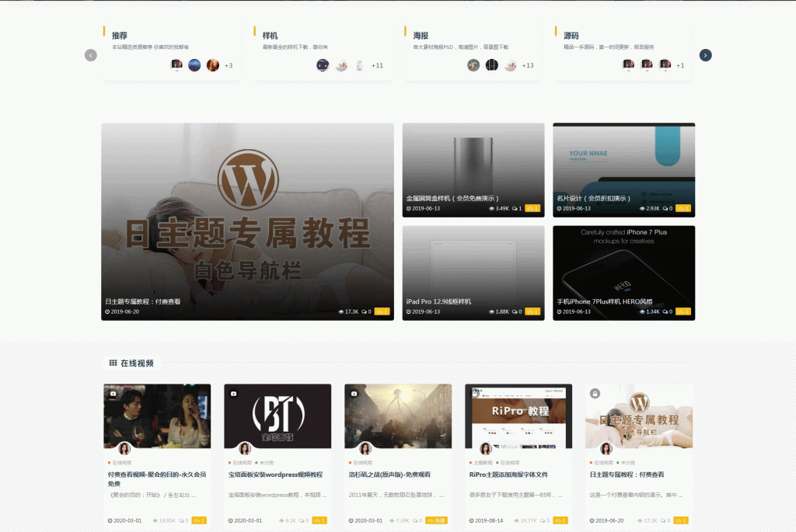Open the large 日主题专属教程 featured banner
The height and width of the screenshot is (532, 796).
(248, 221)
